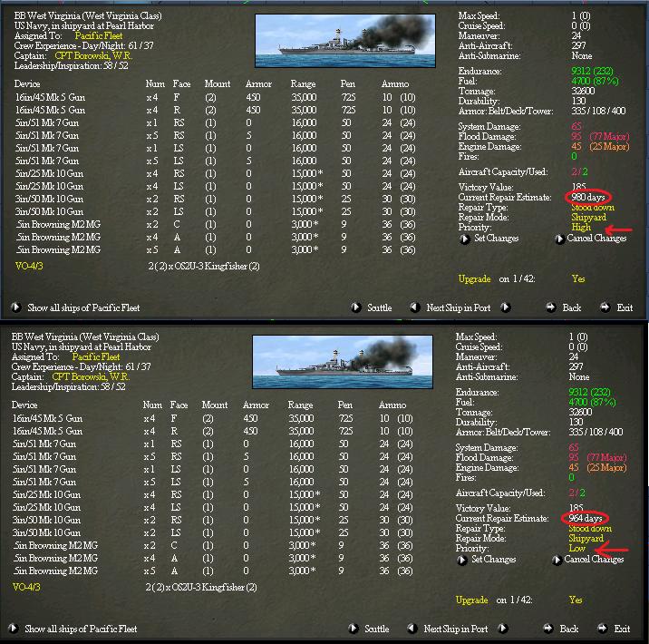Click 16in/45 Mk 5 Gun R row, lower panel
This screenshot has width=649, height=644.
click(212, 431)
